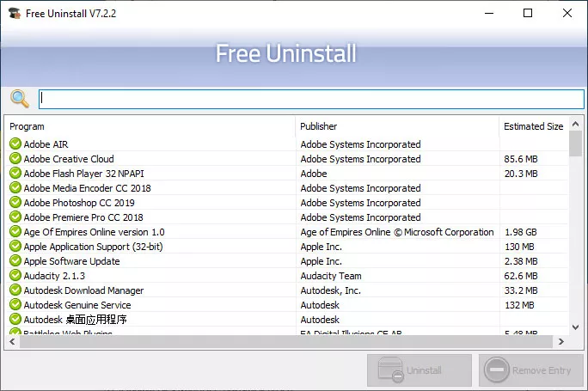
Task: Click the Uninstall button
Action: [x=420, y=370]
